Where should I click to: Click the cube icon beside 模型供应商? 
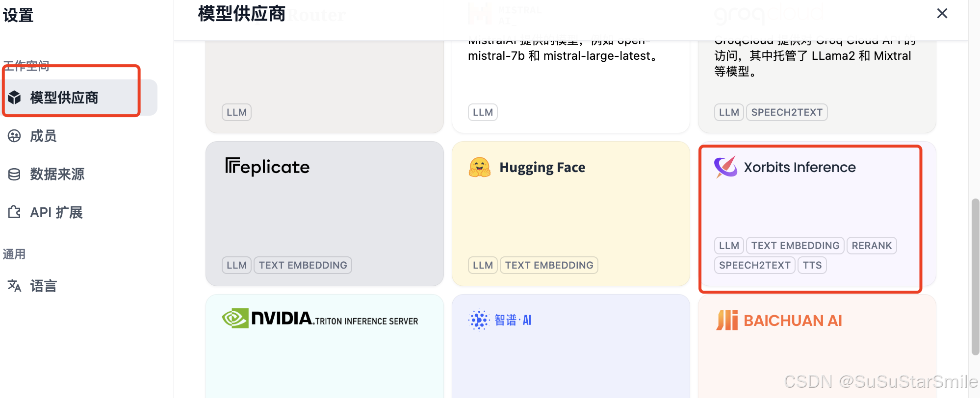tap(15, 98)
